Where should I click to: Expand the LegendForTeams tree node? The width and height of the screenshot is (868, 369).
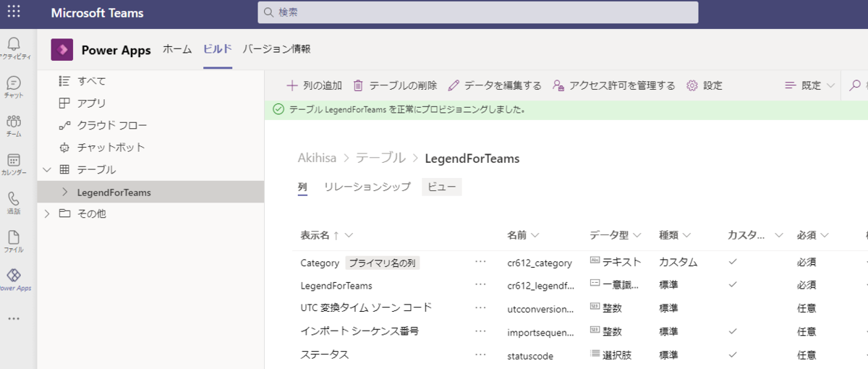pos(65,192)
